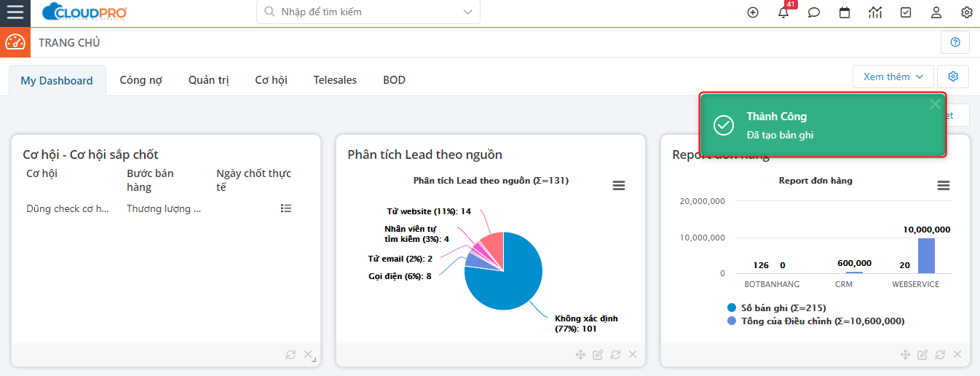Expand the Xem thêm dropdown
Image resolution: width=980 pixels, height=376 pixels.
[893, 77]
